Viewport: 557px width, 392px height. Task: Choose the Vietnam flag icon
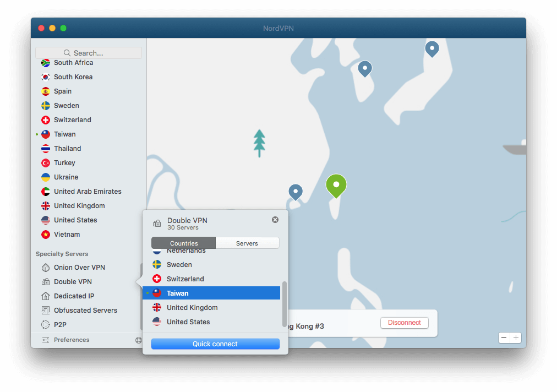(x=46, y=235)
